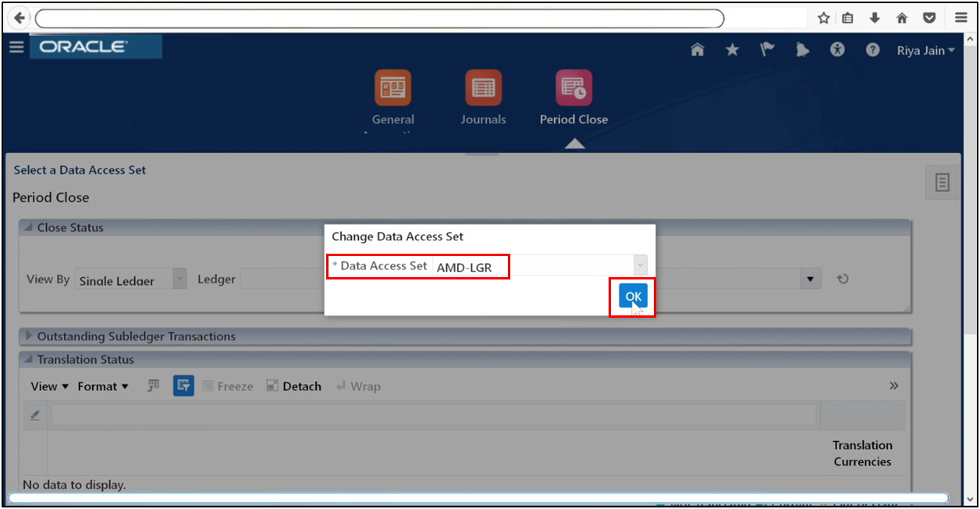980x509 pixels.
Task: Click the Refresh icon near the Ledger field
Action: [843, 279]
